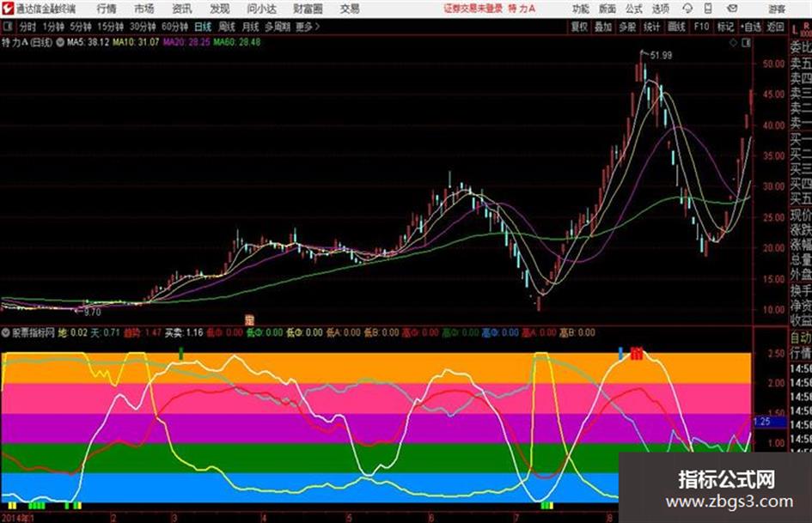The image size is (812, 523).
Task: Toggle the panel layout icon before 分时
Action: tap(8, 27)
